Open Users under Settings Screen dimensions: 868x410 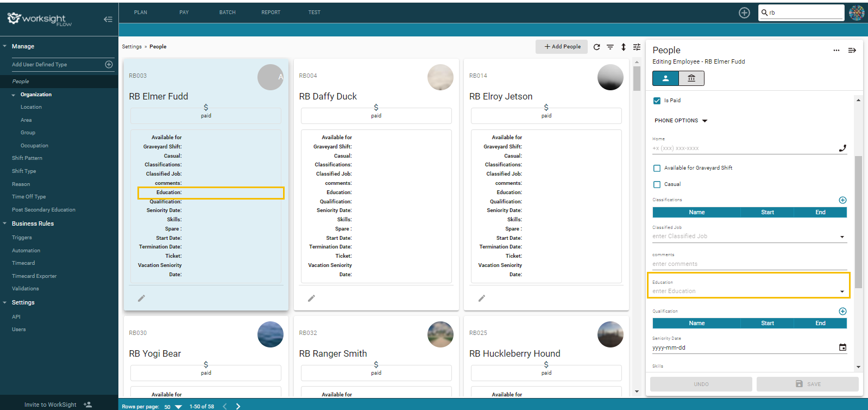coord(18,330)
